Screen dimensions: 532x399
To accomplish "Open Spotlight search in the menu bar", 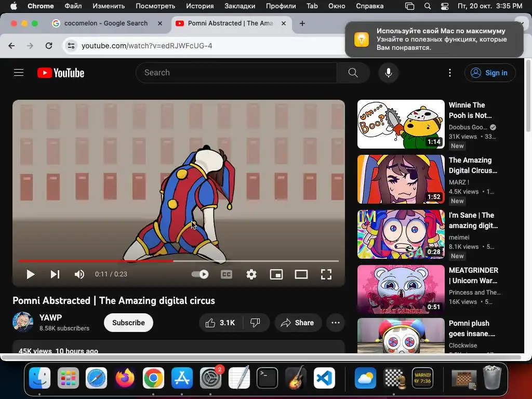I will [428, 6].
